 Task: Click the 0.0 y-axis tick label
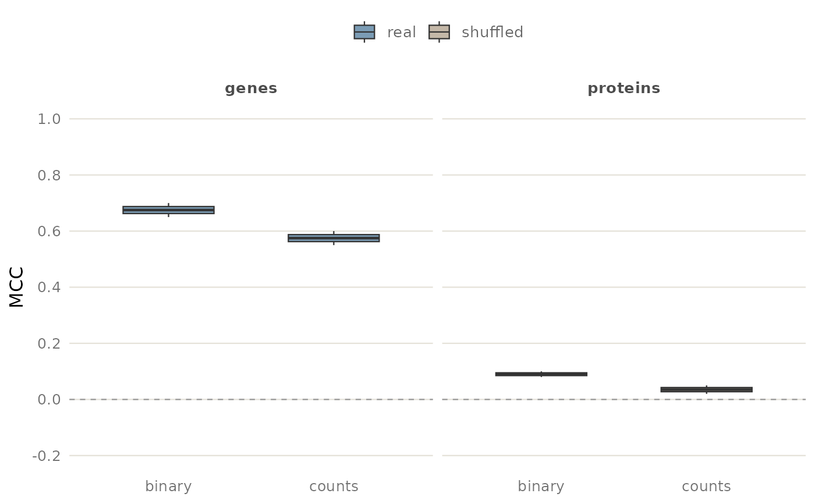click(x=48, y=400)
